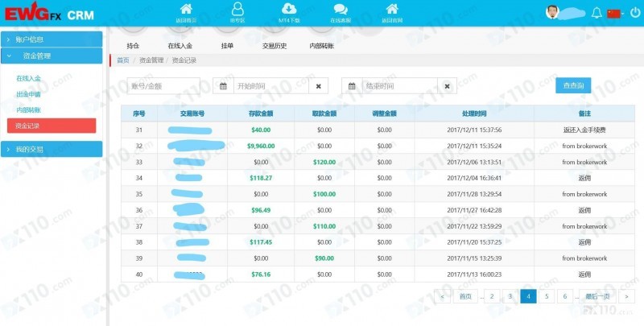Switch to the 在线入金 top tab
Screen dimensions: 644x326
(x=180, y=46)
